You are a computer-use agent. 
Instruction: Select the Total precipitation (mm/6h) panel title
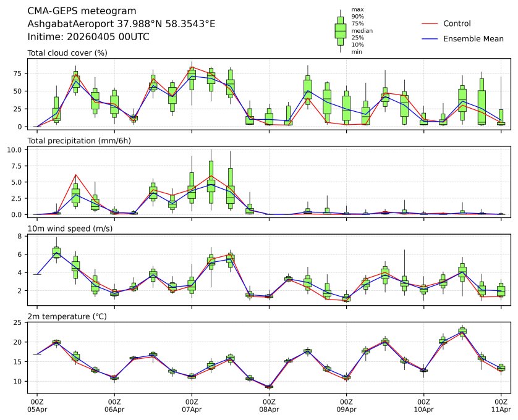click(x=80, y=141)
